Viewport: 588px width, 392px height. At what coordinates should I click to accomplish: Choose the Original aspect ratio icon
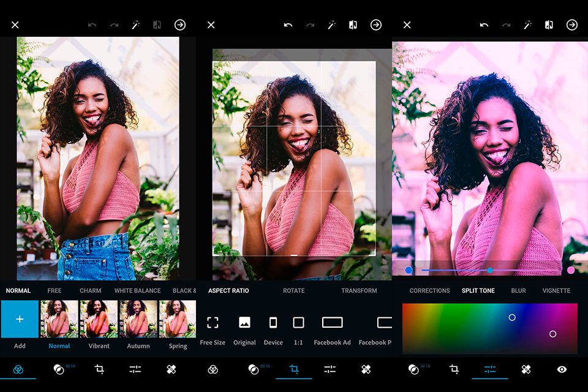(x=244, y=323)
